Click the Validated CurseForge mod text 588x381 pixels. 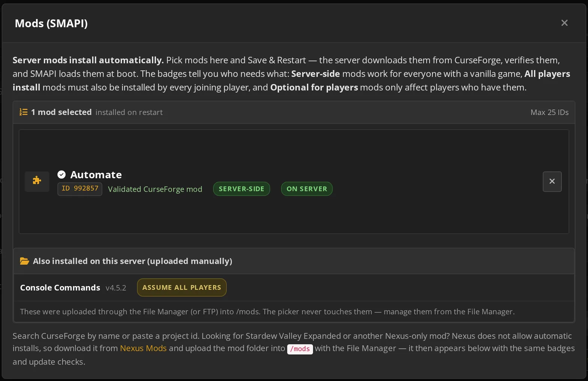155,189
